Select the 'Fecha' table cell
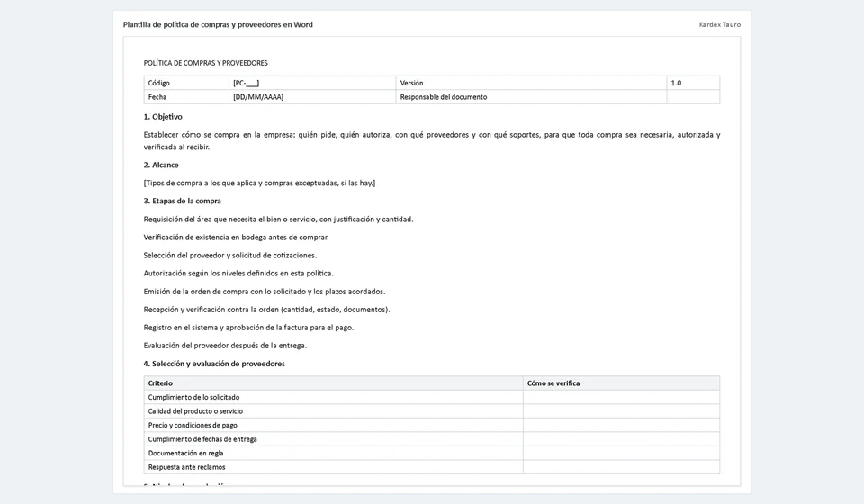 [x=186, y=97]
